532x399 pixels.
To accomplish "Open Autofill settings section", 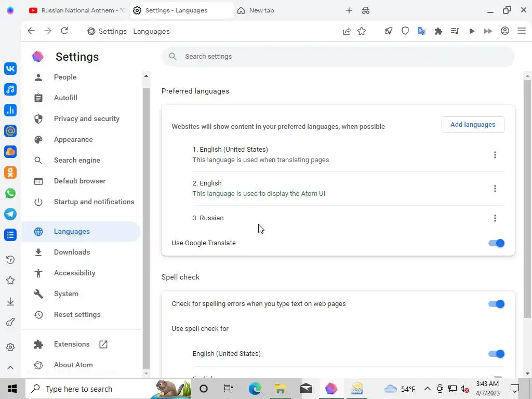I will [81, 98].
